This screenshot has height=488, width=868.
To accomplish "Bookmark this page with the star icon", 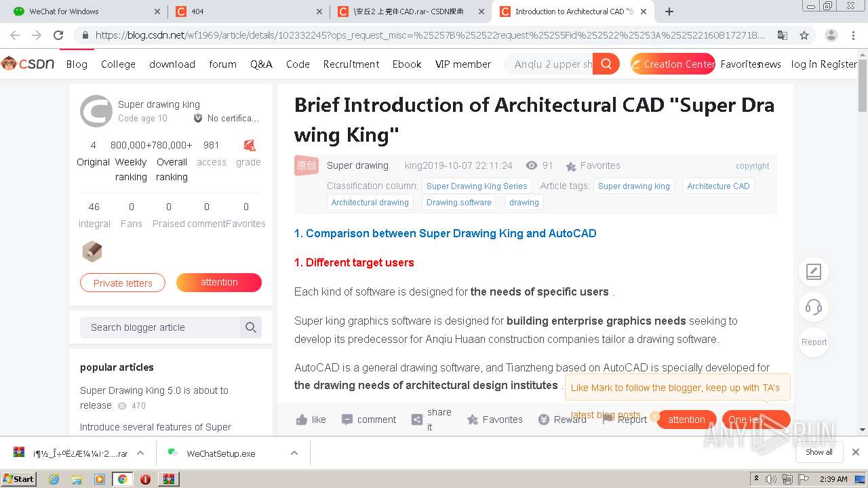I will click(x=804, y=35).
